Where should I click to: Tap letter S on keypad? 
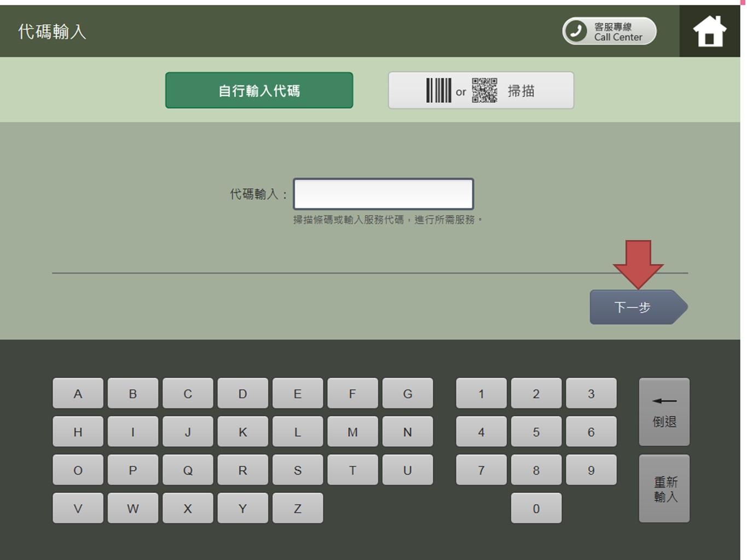pyautogui.click(x=298, y=470)
